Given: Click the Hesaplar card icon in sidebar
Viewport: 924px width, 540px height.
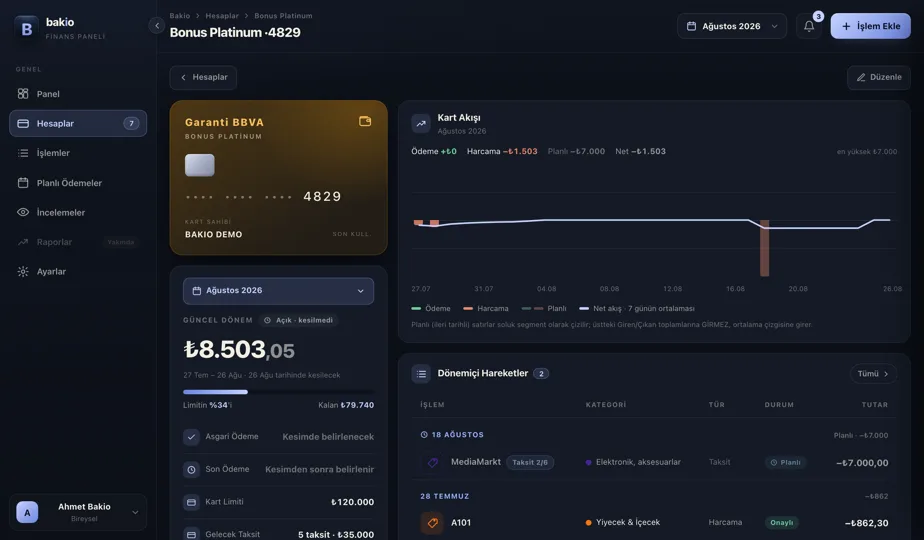Looking at the screenshot, I should pyautogui.click(x=23, y=123).
